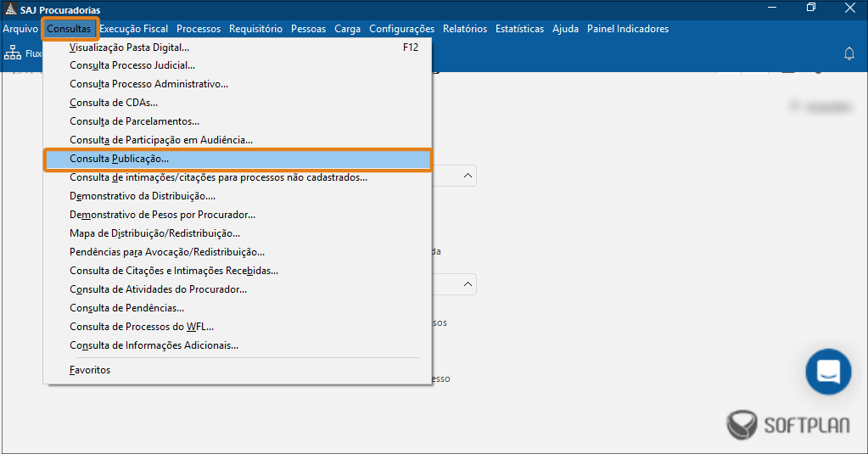This screenshot has height=454, width=868.
Task: Click the notification bell icon
Action: click(x=848, y=53)
